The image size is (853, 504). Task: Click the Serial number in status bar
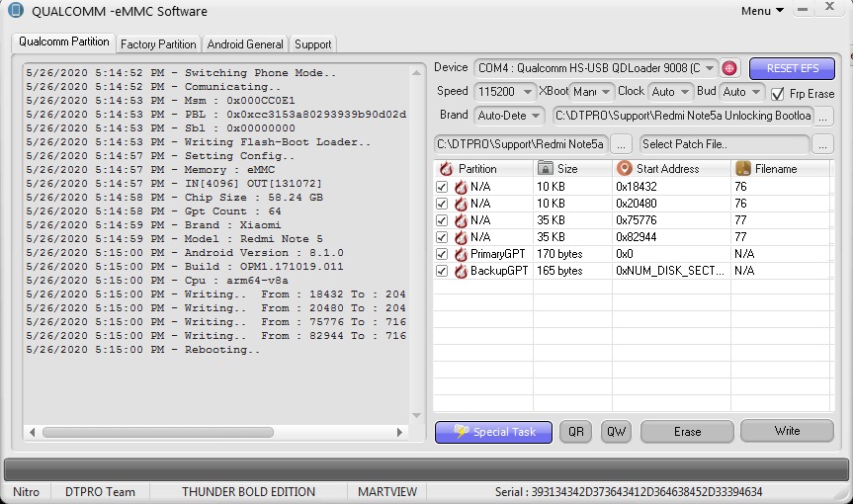click(629, 492)
